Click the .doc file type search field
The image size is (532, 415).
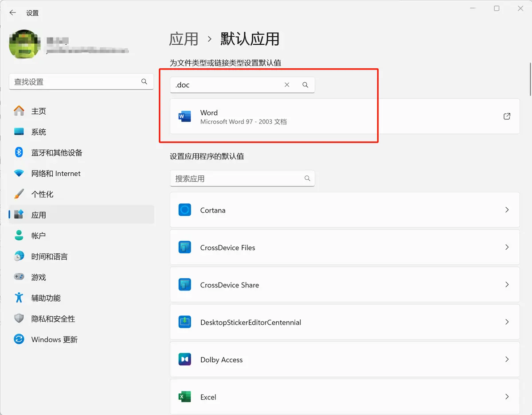(x=242, y=85)
